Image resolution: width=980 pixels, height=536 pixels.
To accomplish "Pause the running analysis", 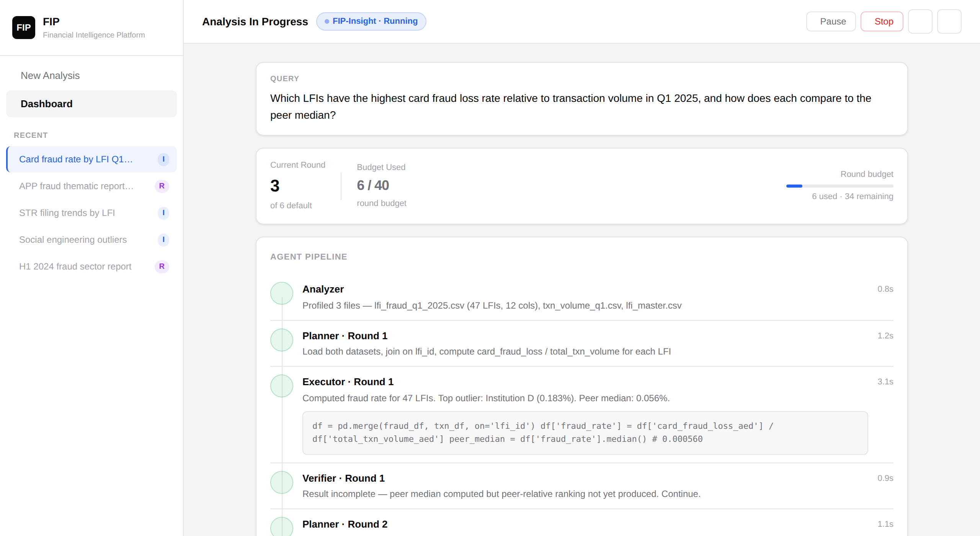I will click(x=831, y=21).
